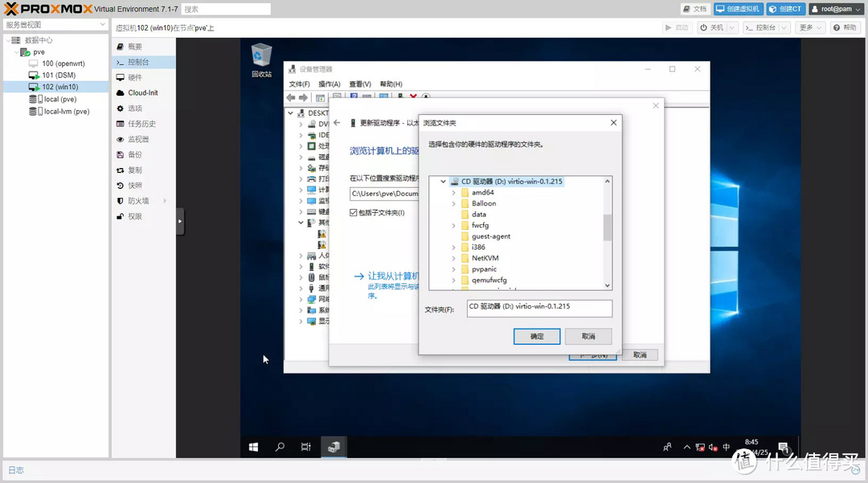The height and width of the screenshot is (483, 868).
Task: Click the Windows Start button
Action: click(253, 447)
